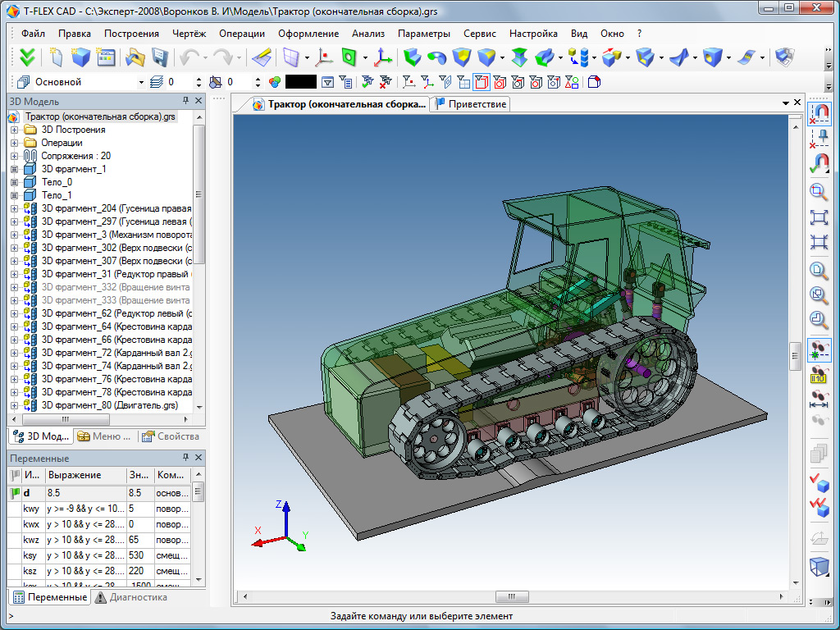840x630 pixels.
Task: Create a new document with the blank page icon
Action: (56, 57)
